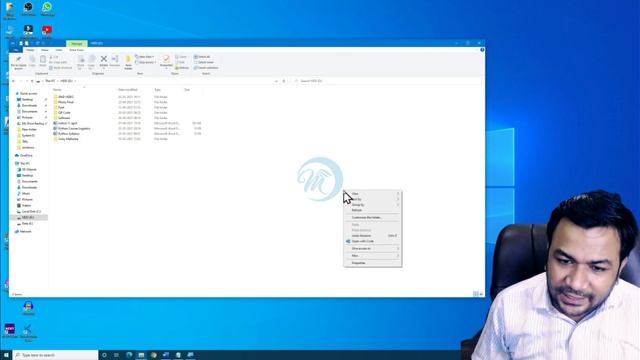Choose Open with Code
Screen dimensions: 640x360
point(373,241)
